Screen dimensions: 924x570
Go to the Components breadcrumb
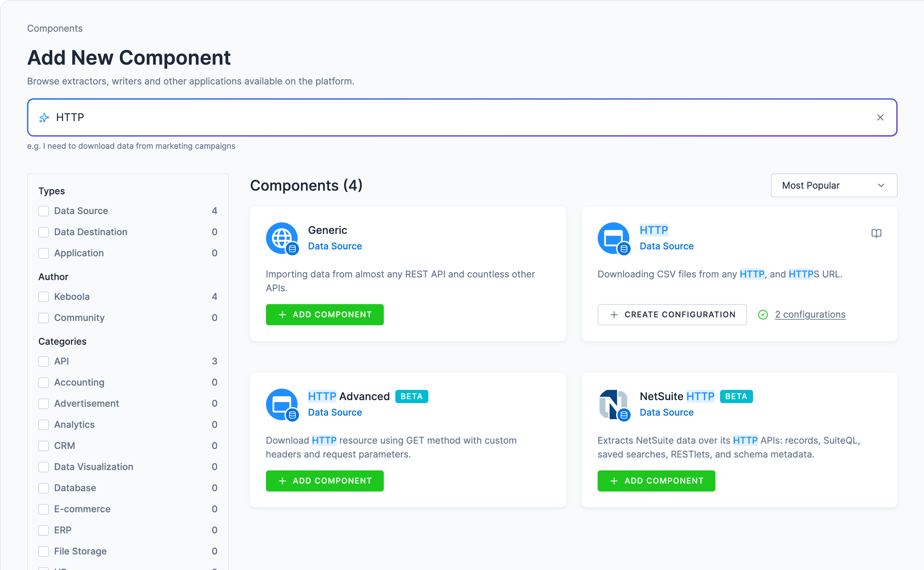55,29
